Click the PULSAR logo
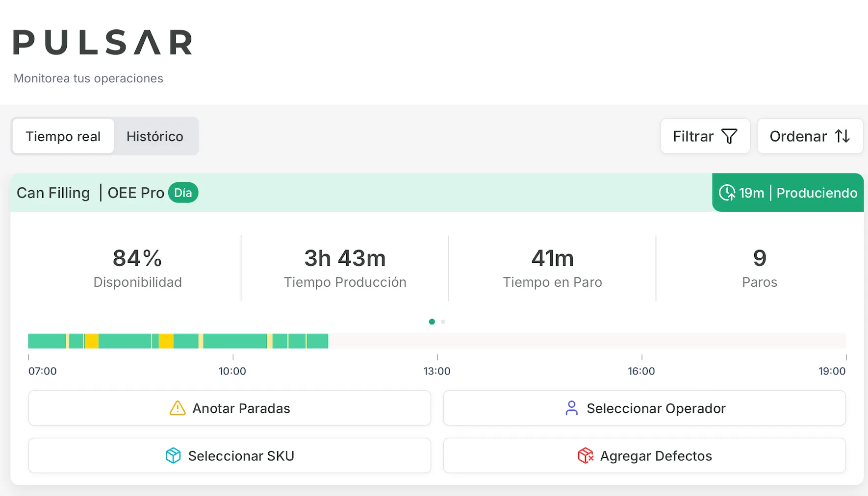Screen dimensions: 868x496 pyautogui.click(x=102, y=42)
